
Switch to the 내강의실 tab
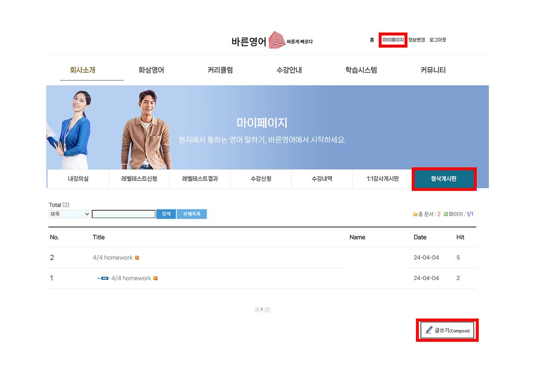78,179
